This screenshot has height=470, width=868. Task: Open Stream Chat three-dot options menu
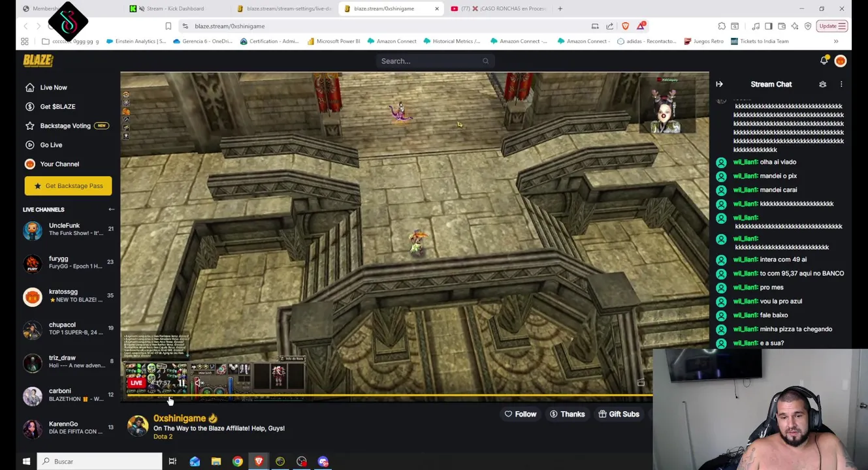point(841,84)
